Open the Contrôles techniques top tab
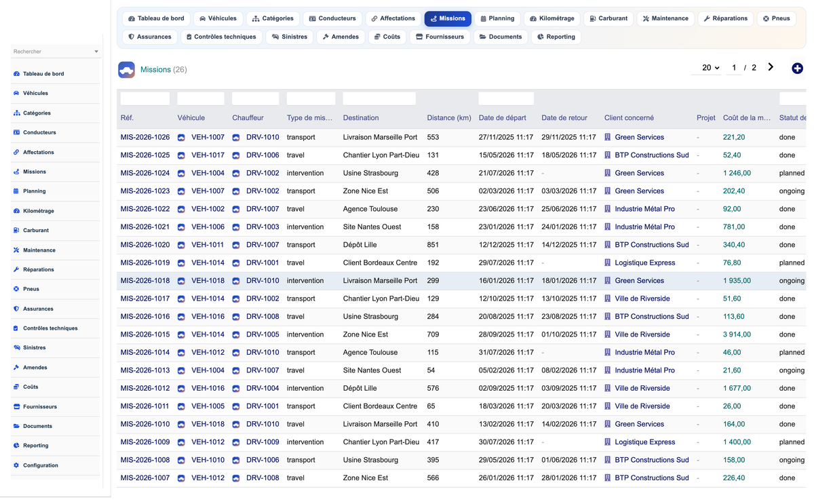 click(221, 37)
